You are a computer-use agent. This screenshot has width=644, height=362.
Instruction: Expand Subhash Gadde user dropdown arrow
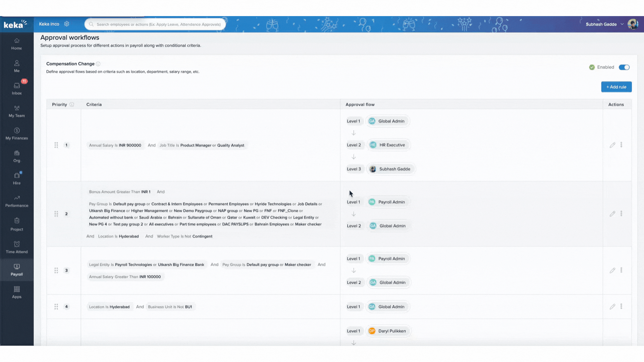tap(622, 24)
